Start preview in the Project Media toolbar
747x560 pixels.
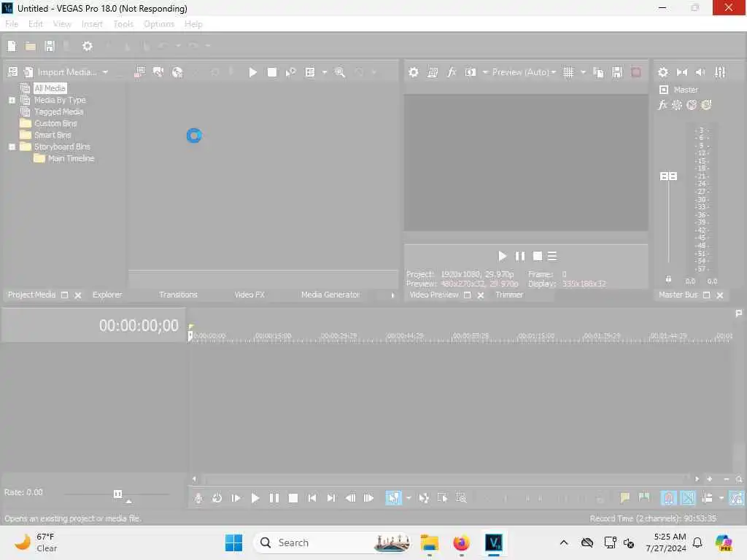click(x=253, y=72)
